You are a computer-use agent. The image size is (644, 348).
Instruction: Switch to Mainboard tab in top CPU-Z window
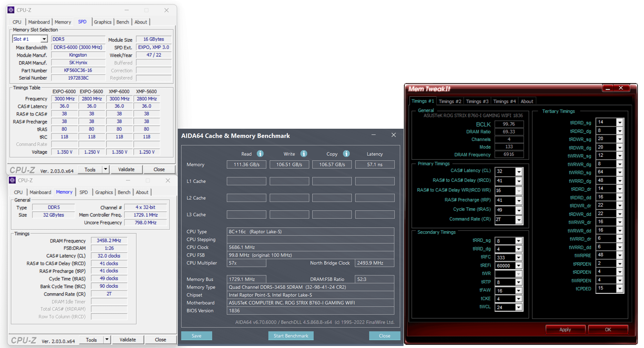click(x=39, y=22)
